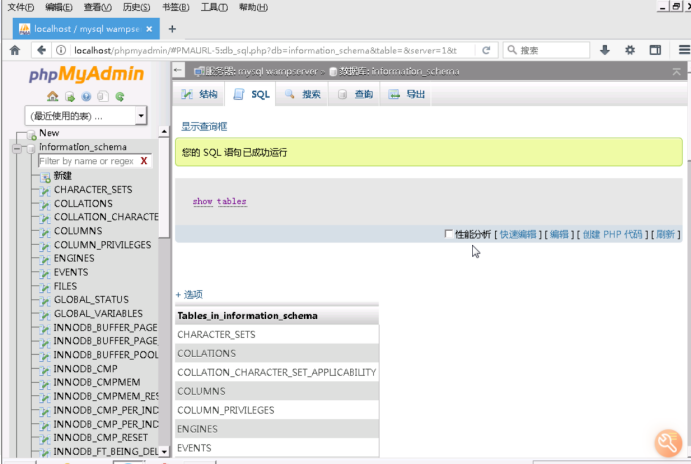Click the browser home button

coord(15,50)
